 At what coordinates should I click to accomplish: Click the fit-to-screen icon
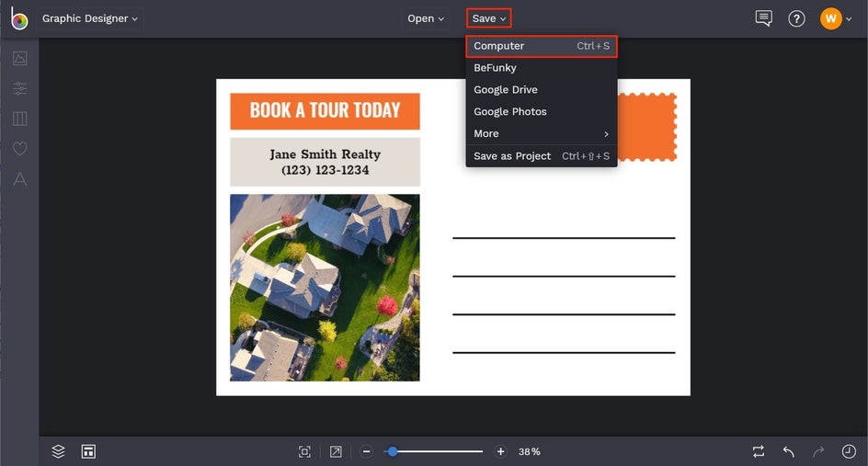pos(304,451)
